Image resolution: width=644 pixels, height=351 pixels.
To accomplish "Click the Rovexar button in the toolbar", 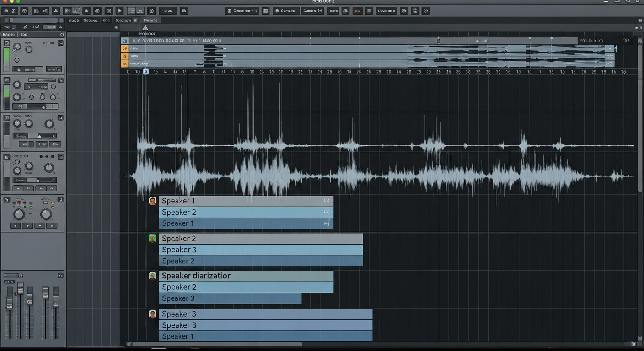I will (386, 11).
